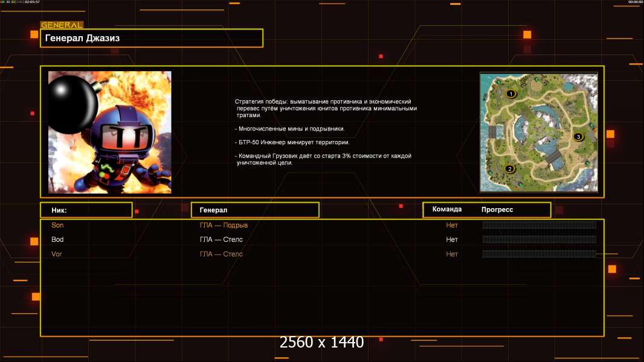Click the Генерал Джазиз title box
The height and width of the screenshot is (362, 644).
pyautogui.click(x=152, y=38)
